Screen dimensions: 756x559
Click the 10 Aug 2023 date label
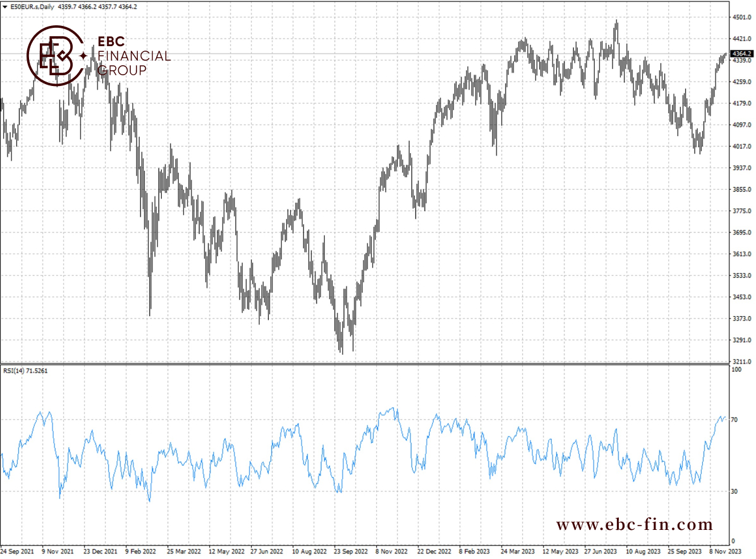[643, 551]
